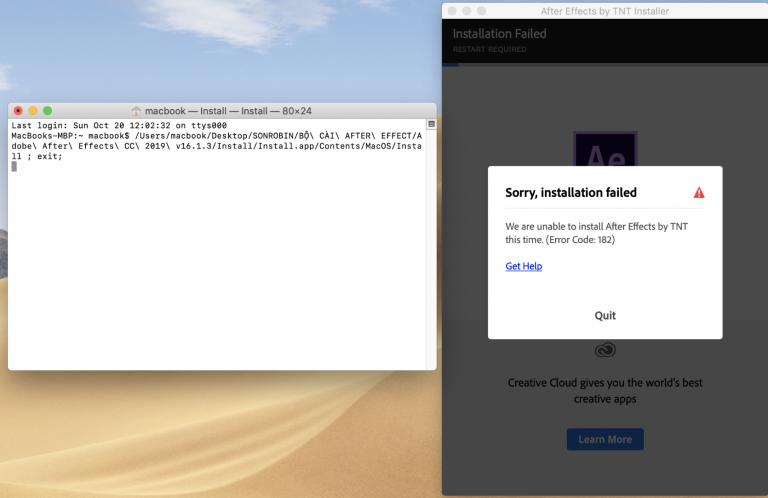Click the Terminal scrollbar split-pane icon

pos(431,124)
